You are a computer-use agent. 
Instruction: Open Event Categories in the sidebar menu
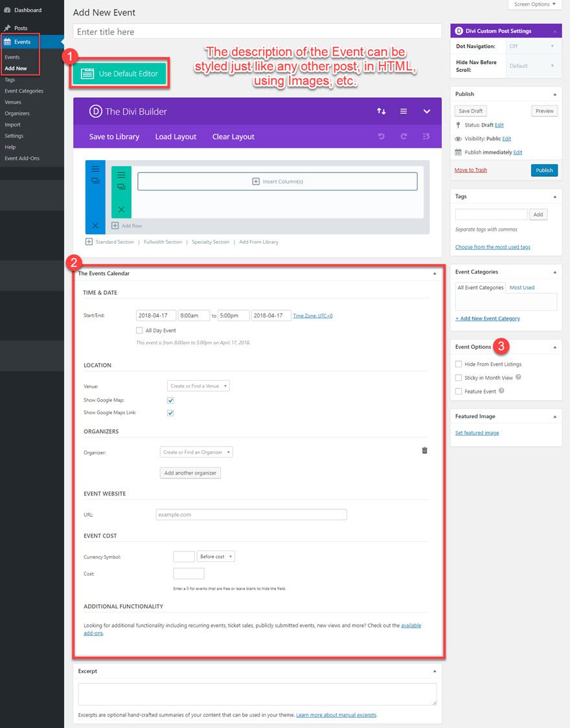tap(24, 91)
